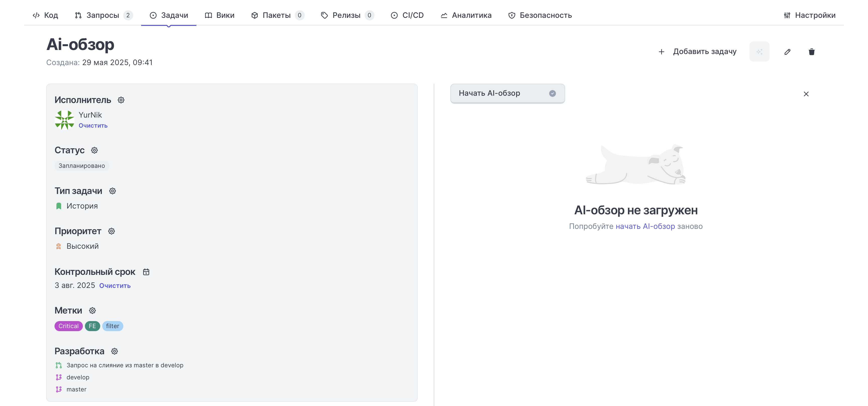Open the Исполнитель gear settings
The image size is (868, 406).
[121, 100]
